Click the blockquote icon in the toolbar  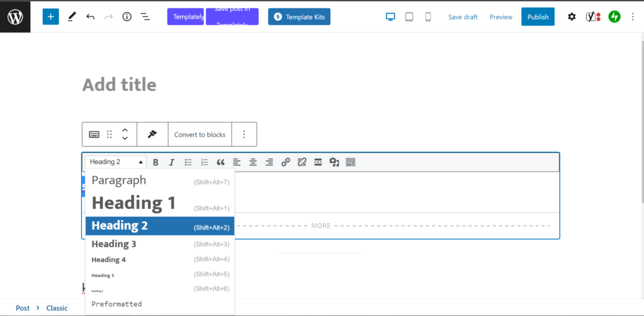coord(221,162)
